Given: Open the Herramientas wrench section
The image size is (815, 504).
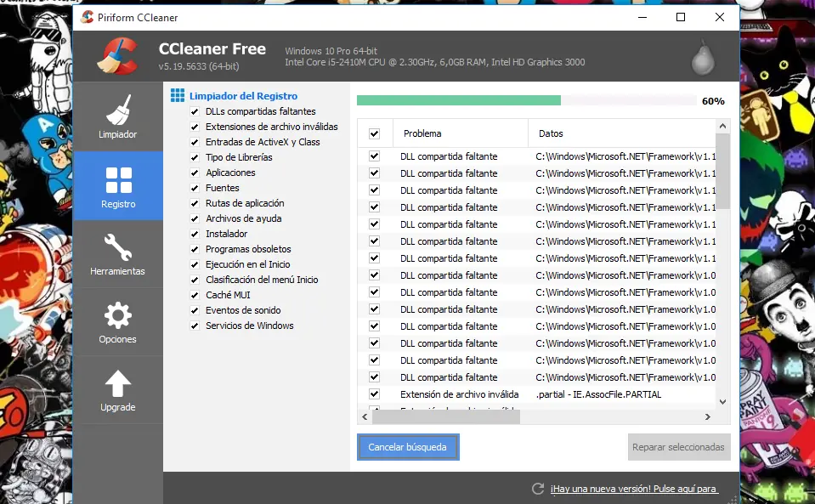Looking at the screenshot, I should [118, 254].
